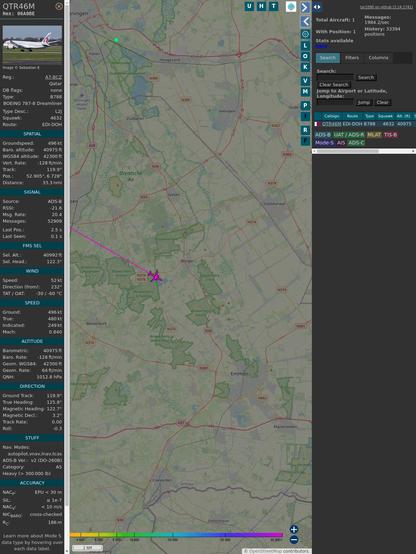Click the Clear Search button
Screen dimensions: 416x554
point(334,85)
